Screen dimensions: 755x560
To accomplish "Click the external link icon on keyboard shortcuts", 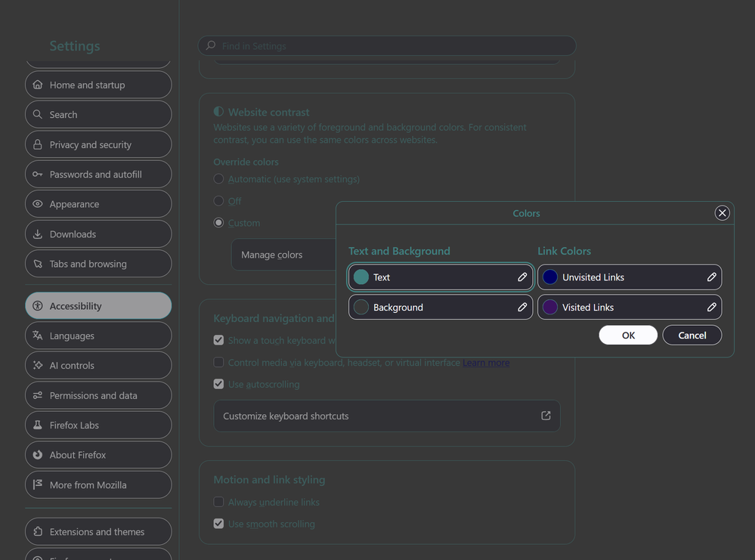I will click(546, 416).
